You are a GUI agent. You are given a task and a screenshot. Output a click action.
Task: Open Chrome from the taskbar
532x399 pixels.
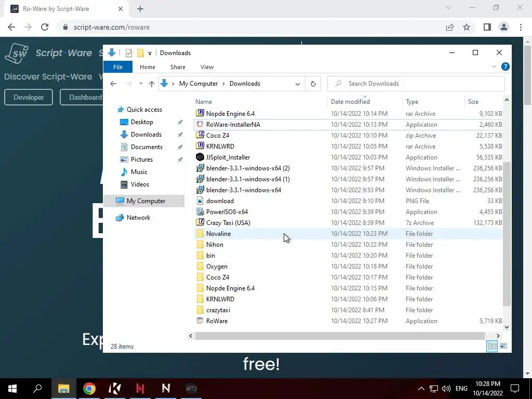coord(89,389)
